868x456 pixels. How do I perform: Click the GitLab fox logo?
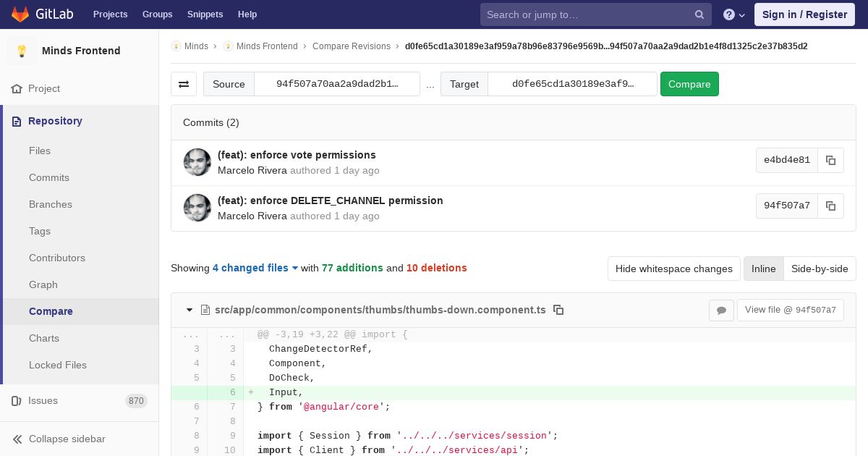point(20,14)
